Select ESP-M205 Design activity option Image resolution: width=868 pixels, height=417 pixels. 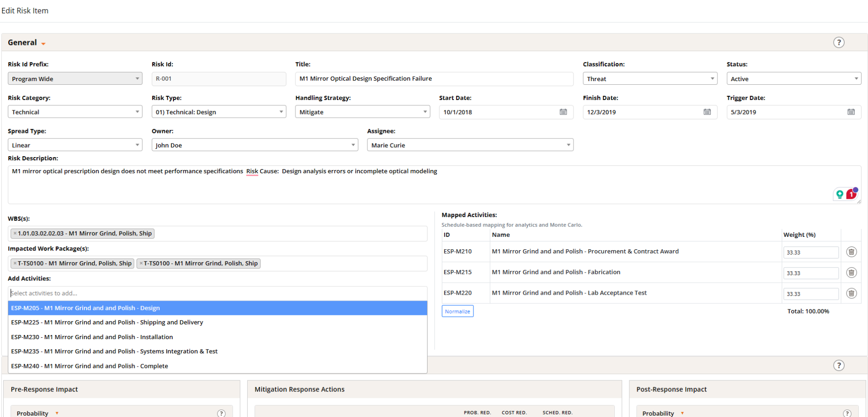click(x=217, y=308)
